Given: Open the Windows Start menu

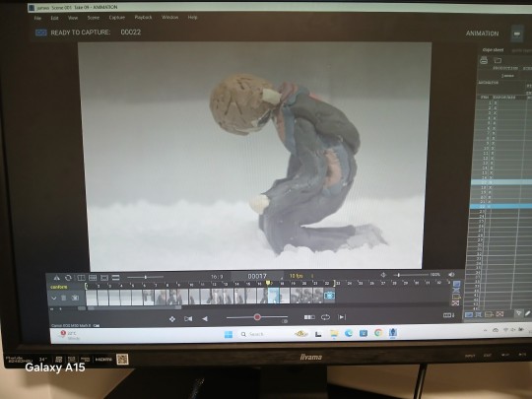Looking at the screenshot, I should 229,335.
